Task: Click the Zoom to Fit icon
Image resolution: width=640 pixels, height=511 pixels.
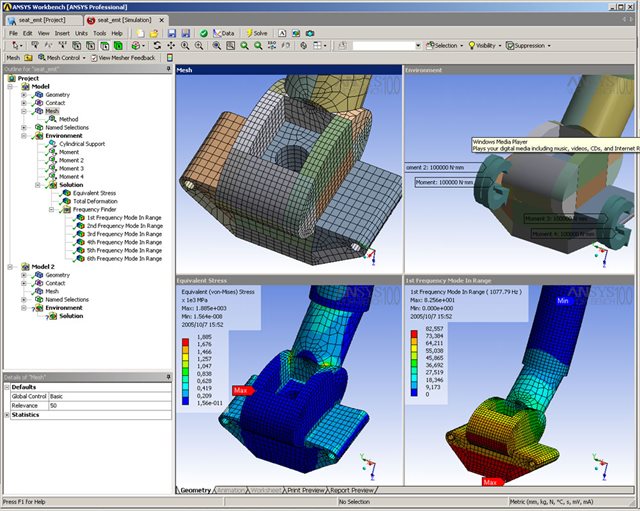Action: 217,46
